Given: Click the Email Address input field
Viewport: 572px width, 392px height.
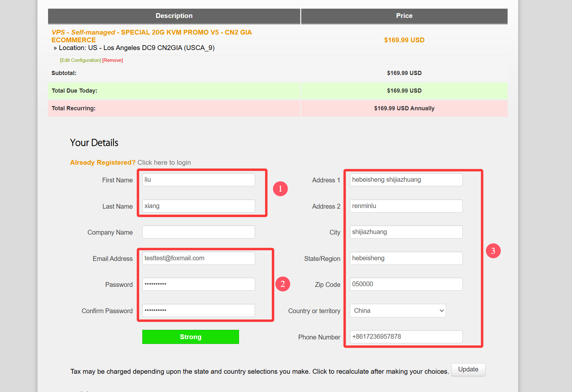Looking at the screenshot, I should (x=198, y=258).
